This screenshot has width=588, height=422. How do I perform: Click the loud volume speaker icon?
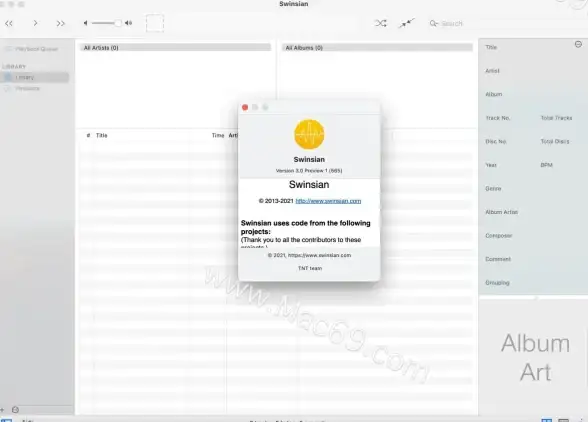click(128, 23)
